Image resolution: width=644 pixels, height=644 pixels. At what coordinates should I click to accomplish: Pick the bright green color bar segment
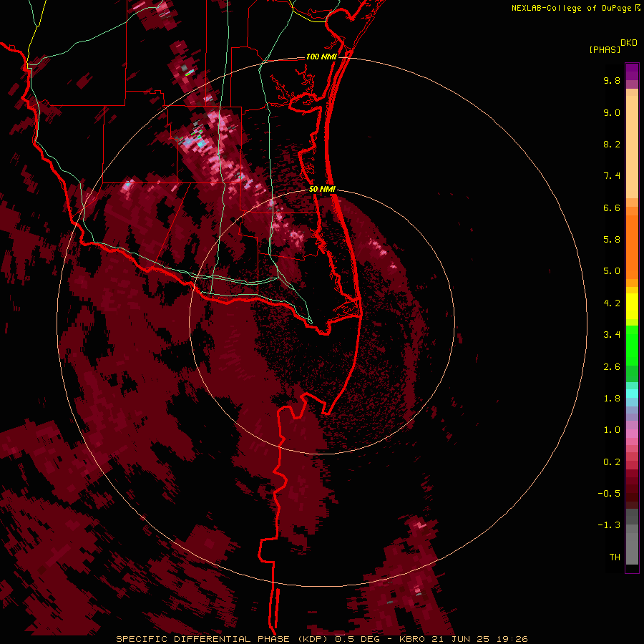point(632,346)
